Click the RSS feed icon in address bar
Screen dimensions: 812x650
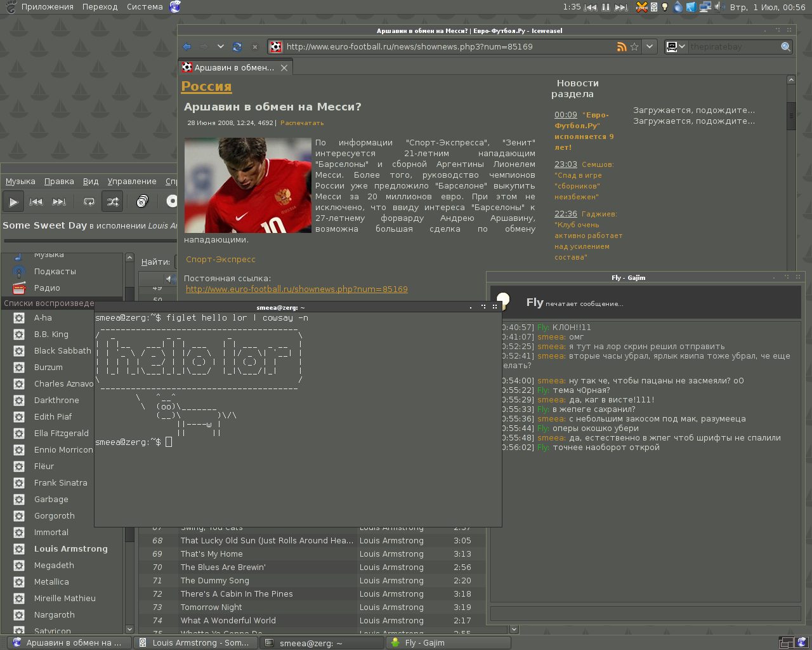pyautogui.click(x=622, y=46)
